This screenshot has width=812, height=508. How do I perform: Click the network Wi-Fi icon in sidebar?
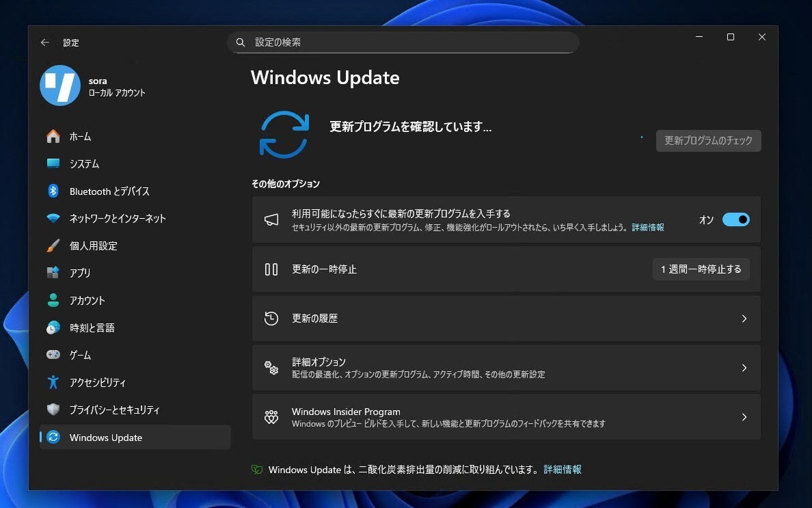coord(53,218)
